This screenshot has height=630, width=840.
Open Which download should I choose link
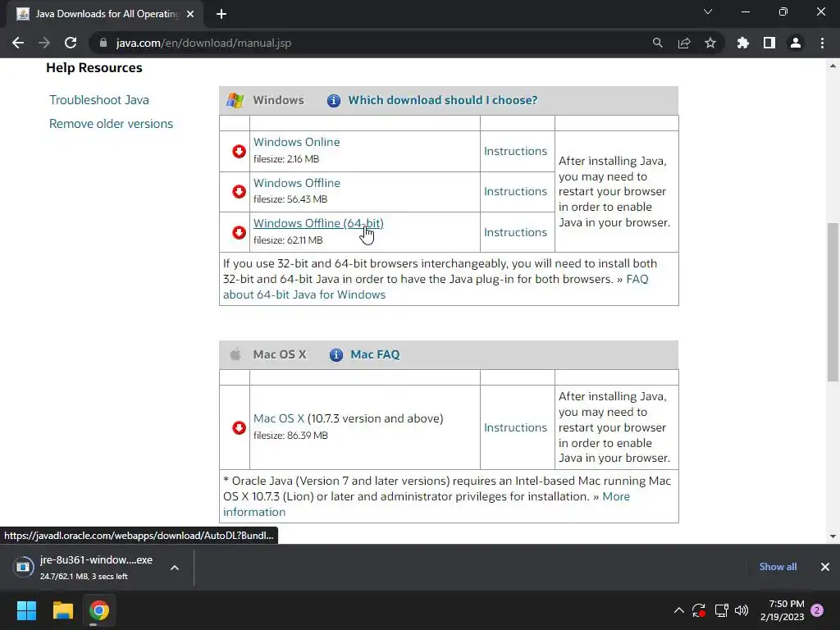[x=442, y=100]
